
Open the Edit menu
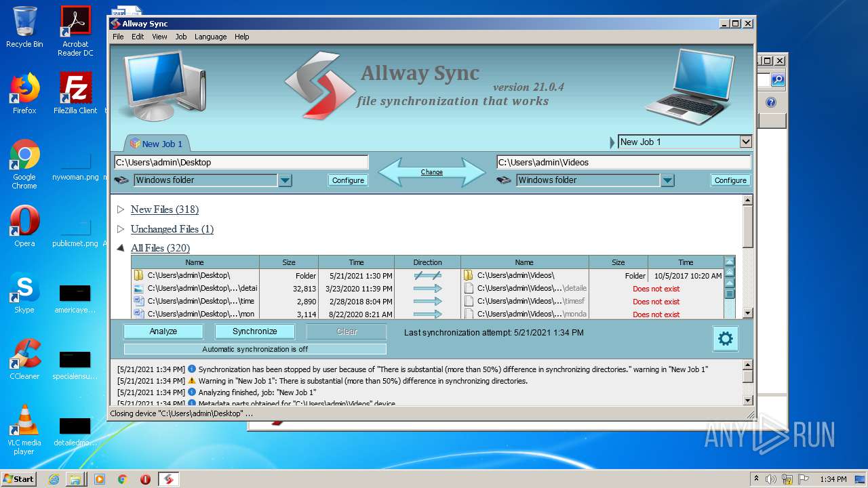pyautogui.click(x=138, y=37)
